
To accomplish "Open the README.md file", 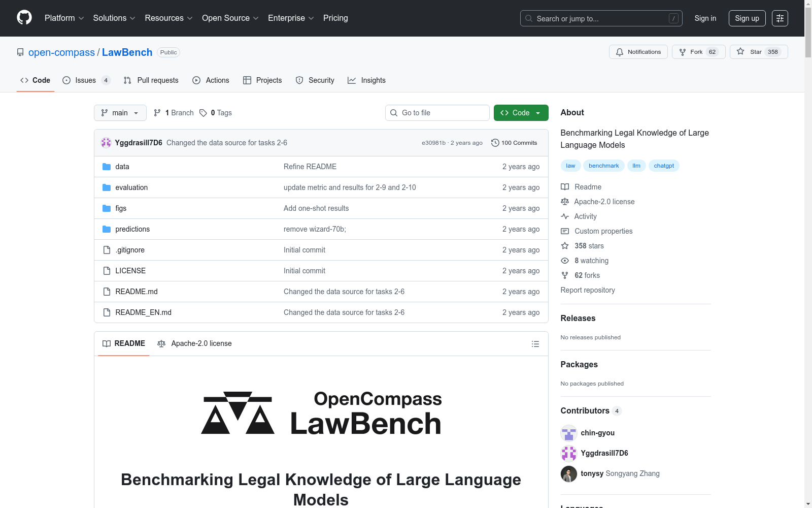I will 137,292.
